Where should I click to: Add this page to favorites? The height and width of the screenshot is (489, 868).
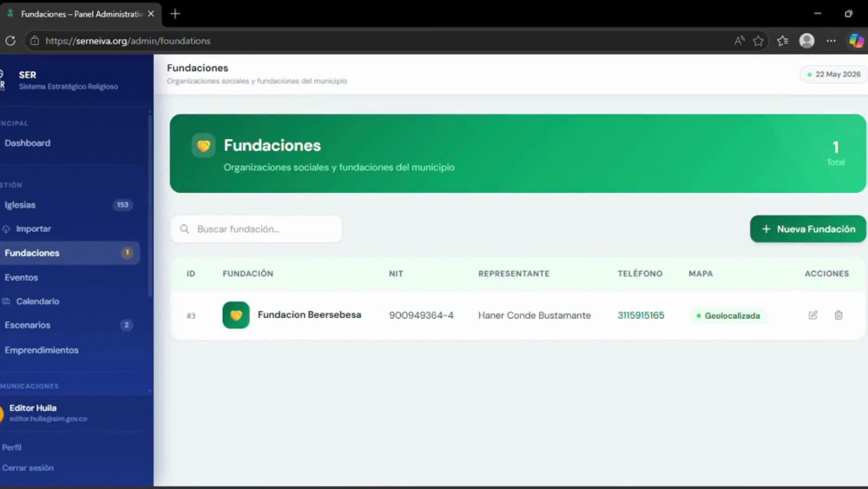[758, 41]
